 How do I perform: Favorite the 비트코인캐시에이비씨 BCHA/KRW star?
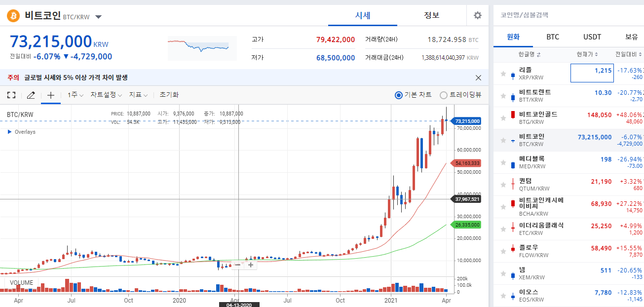pos(503,207)
